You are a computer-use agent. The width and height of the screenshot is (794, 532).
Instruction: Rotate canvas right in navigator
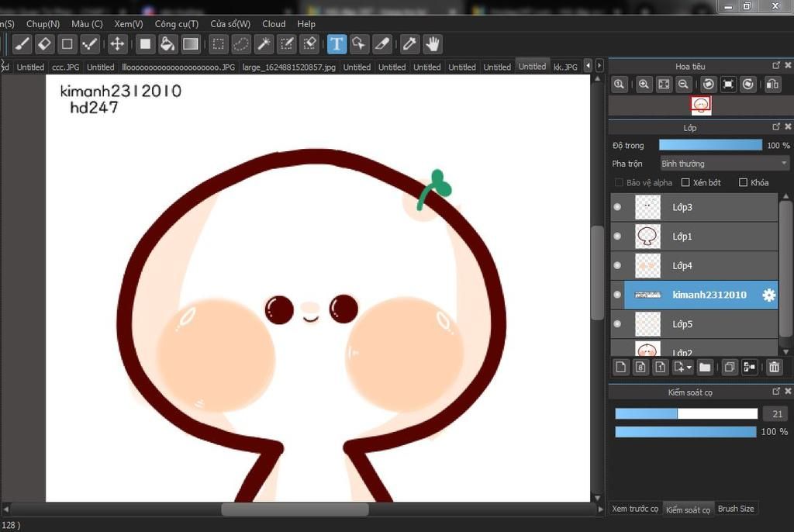[x=748, y=84]
